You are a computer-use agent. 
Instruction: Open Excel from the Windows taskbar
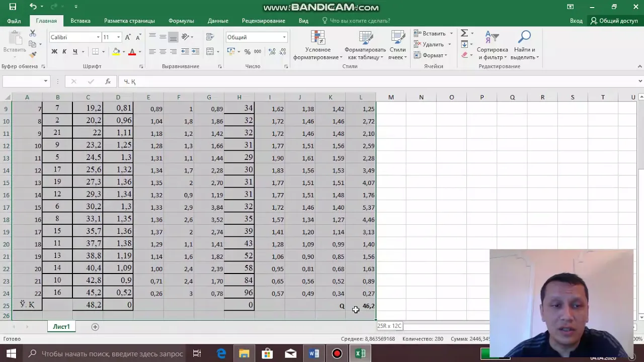(x=360, y=354)
